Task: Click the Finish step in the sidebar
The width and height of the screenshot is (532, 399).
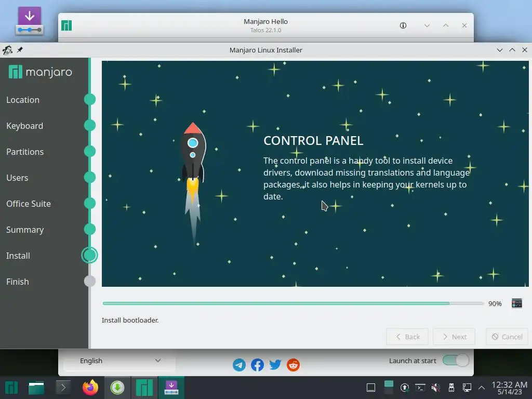Action: pos(17,282)
